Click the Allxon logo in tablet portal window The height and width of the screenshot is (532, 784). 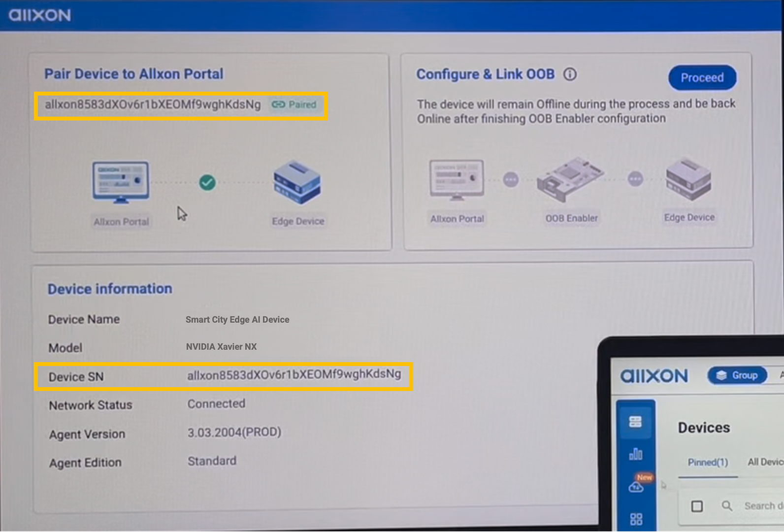point(654,376)
